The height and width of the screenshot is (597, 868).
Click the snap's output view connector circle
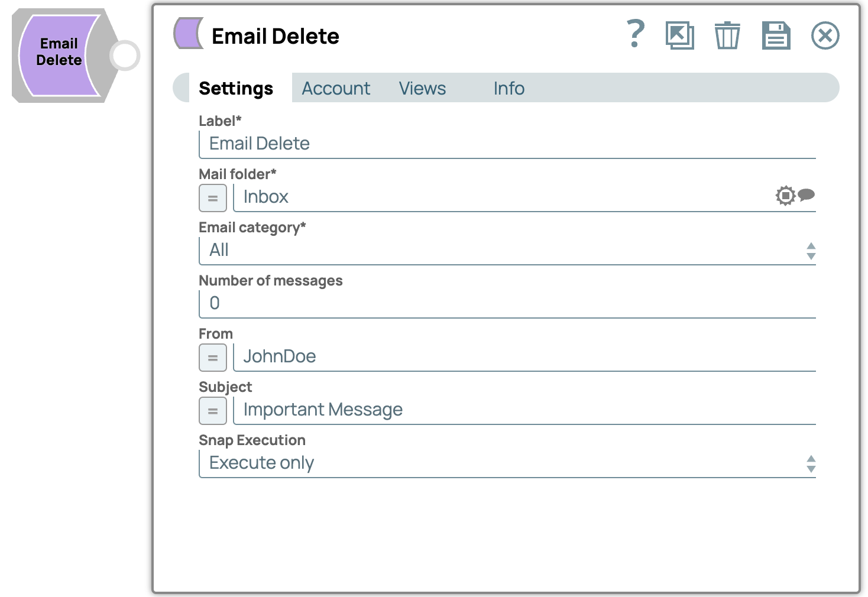click(125, 56)
